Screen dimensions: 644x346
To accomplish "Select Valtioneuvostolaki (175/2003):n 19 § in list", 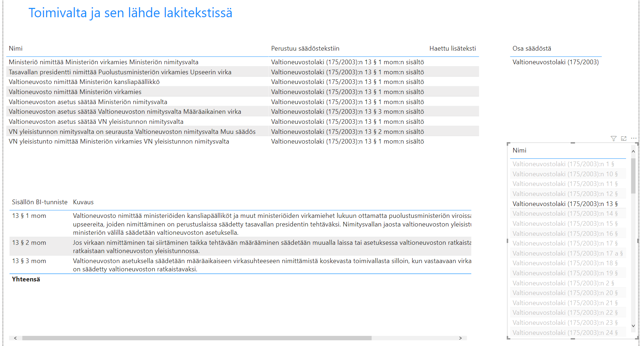I will [x=565, y=273].
